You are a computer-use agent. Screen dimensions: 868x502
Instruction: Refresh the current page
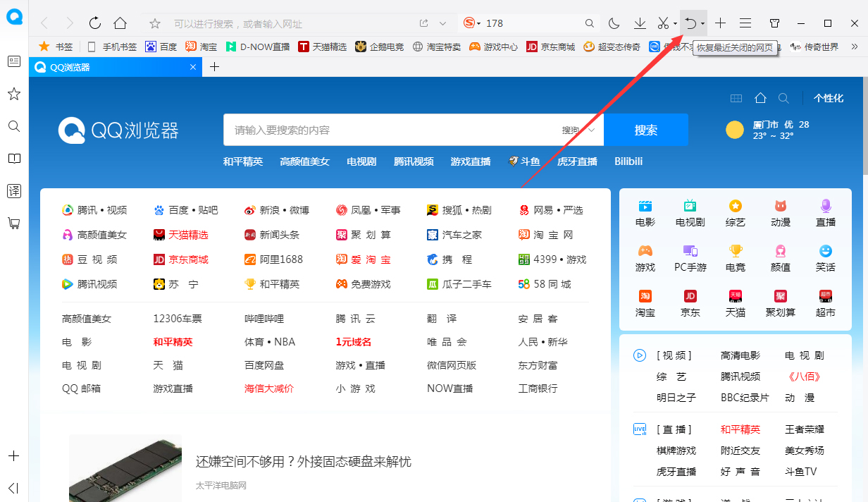click(94, 22)
